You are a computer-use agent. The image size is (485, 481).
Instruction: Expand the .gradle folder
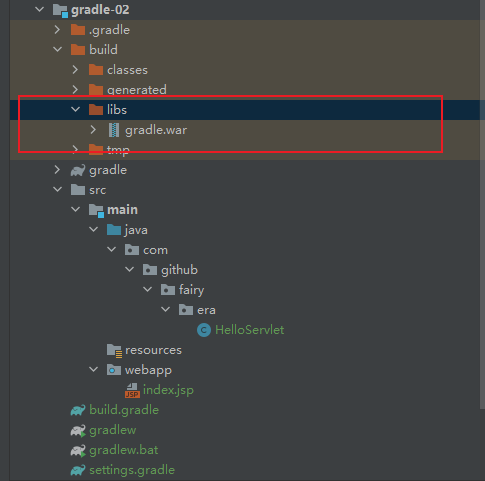tap(57, 30)
